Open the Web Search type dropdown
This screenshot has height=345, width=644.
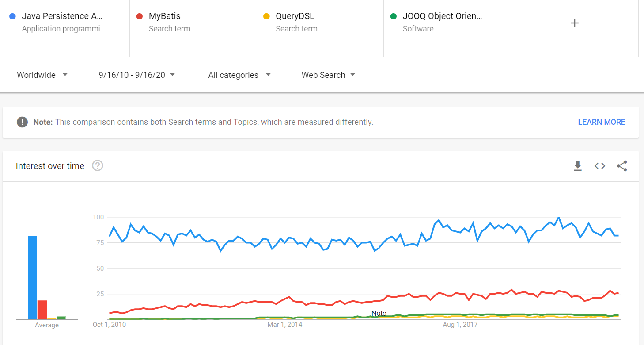[328, 75]
